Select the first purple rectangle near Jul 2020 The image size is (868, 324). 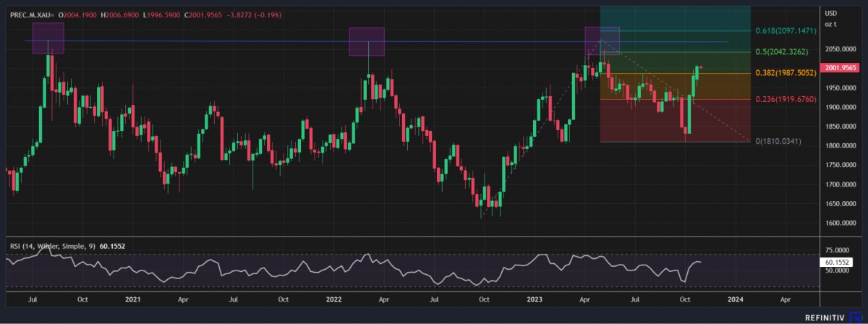click(48, 38)
